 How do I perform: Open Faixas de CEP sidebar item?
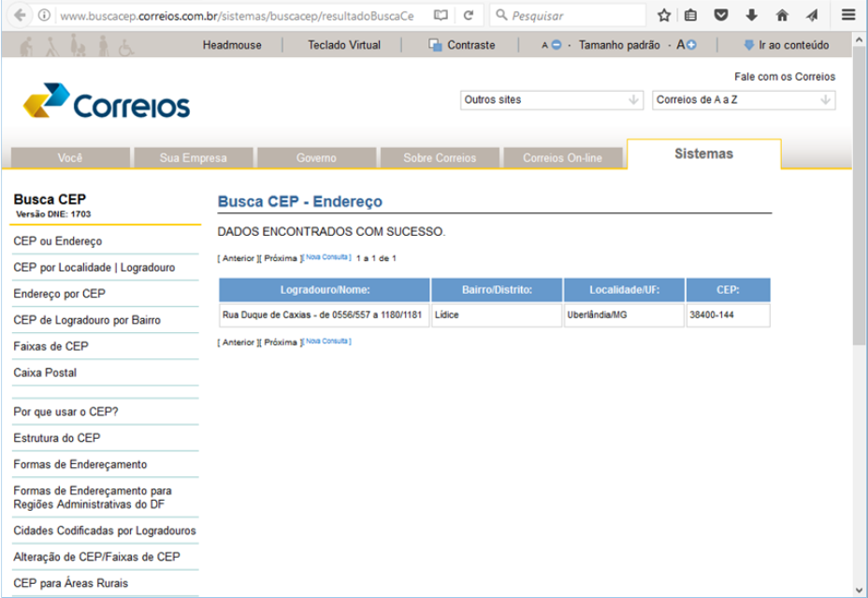tap(51, 346)
